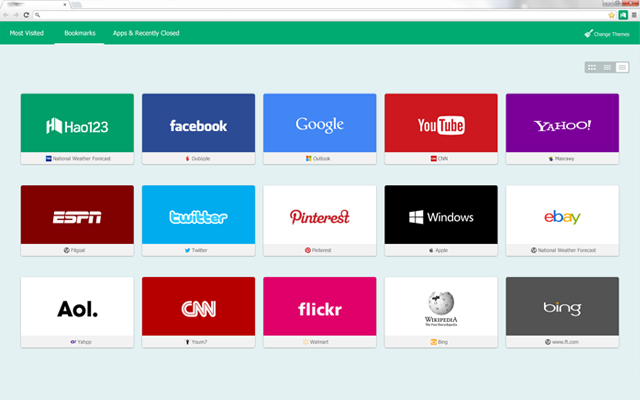Click National Weather Forecast under ebay

(563, 250)
